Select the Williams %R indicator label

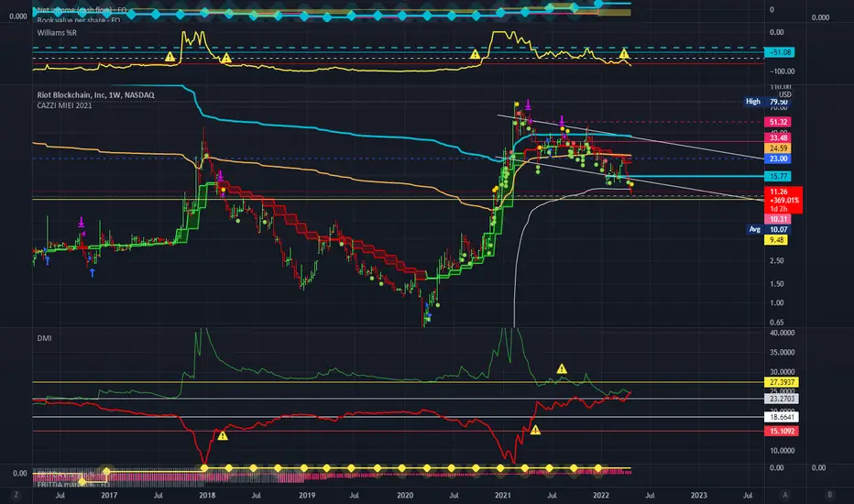point(57,33)
